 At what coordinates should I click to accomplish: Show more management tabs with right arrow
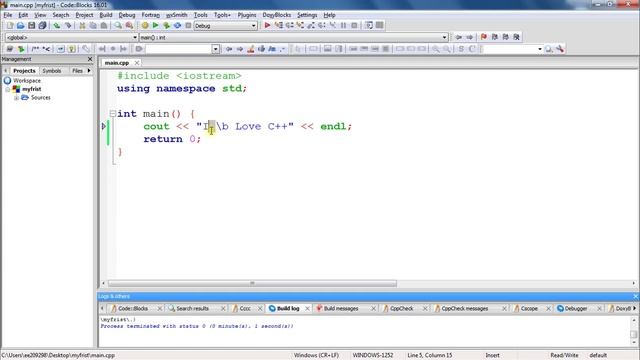click(x=89, y=71)
